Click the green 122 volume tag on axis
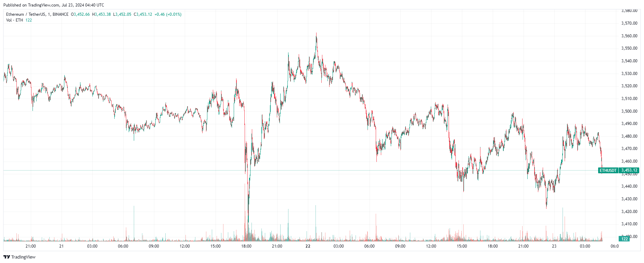This screenshot has width=644, height=263. pyautogui.click(x=624, y=239)
